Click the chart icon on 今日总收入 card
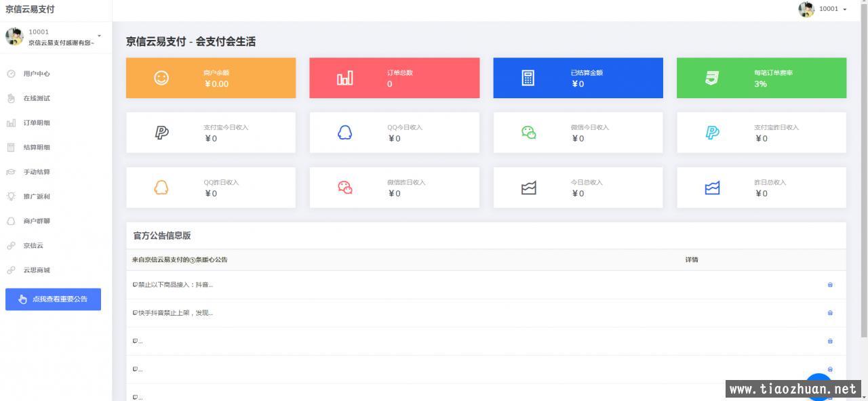Viewport: 868px width, 401px height. (528, 188)
